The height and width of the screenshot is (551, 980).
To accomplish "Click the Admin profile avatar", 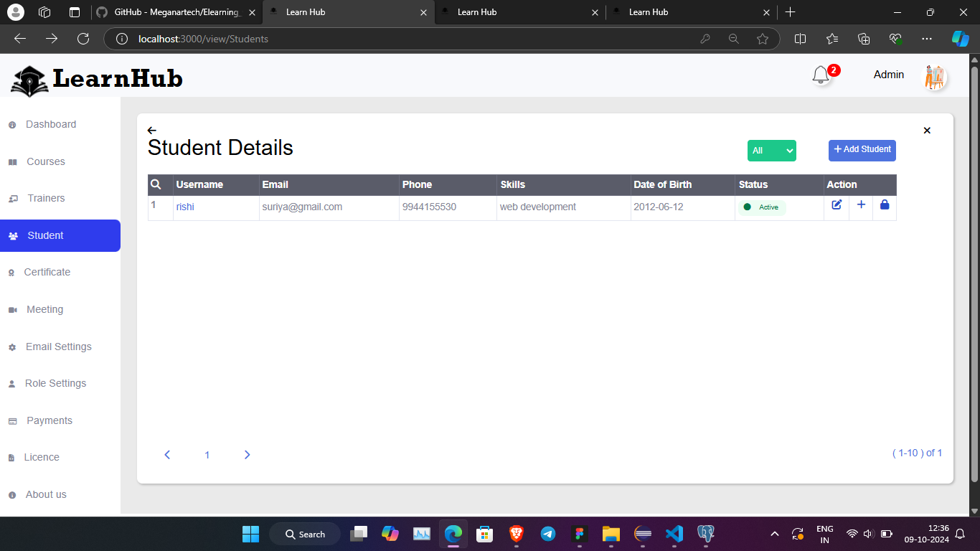I will [934, 77].
